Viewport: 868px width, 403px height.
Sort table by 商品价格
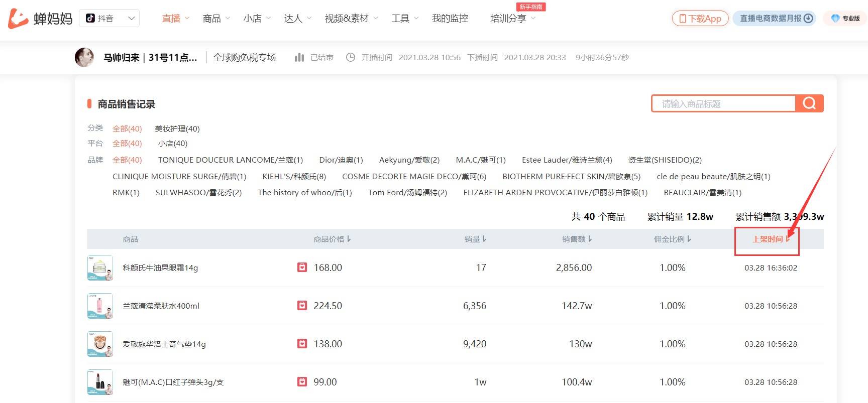pos(332,239)
